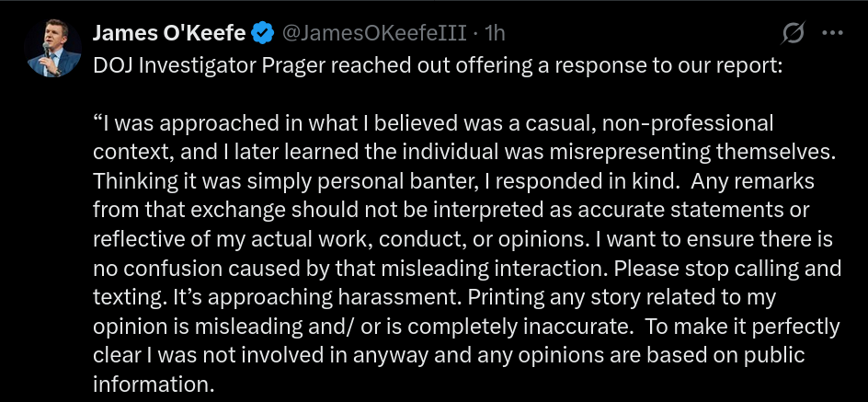The image size is (868, 402).
Task: Open the three-dot More options menu
Action: [831, 33]
